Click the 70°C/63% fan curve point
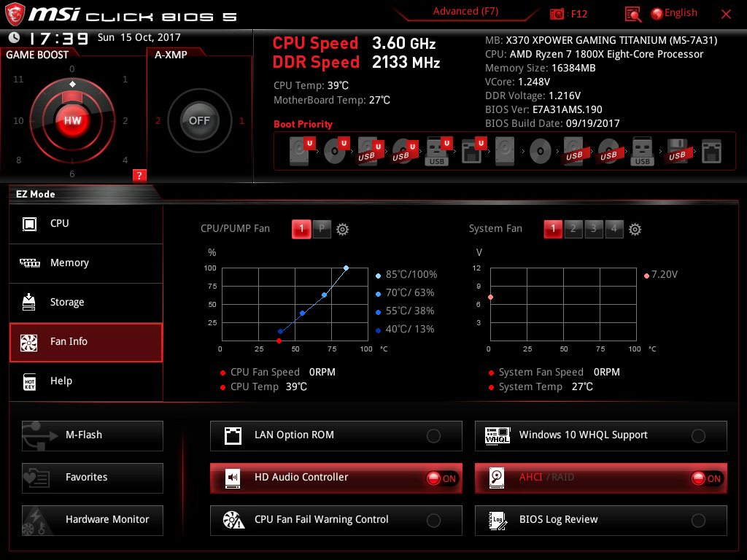This screenshot has height=560, width=747. click(x=324, y=295)
